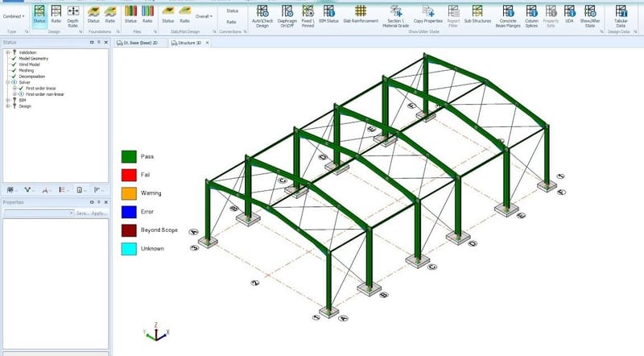Viewport: 644px width, 356px height.
Task: Click the green V icon below the Status tree
Action: (x=27, y=190)
